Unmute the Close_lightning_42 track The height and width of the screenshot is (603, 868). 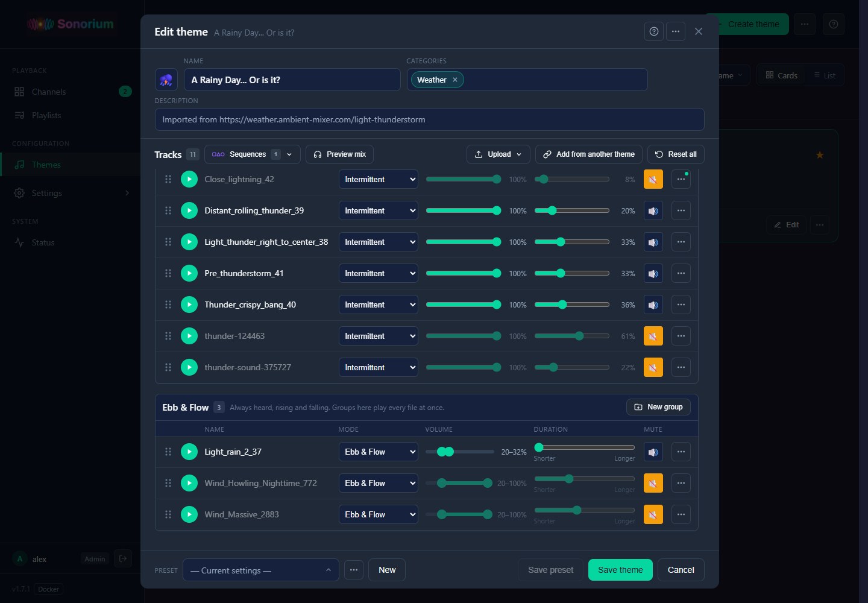click(x=653, y=179)
